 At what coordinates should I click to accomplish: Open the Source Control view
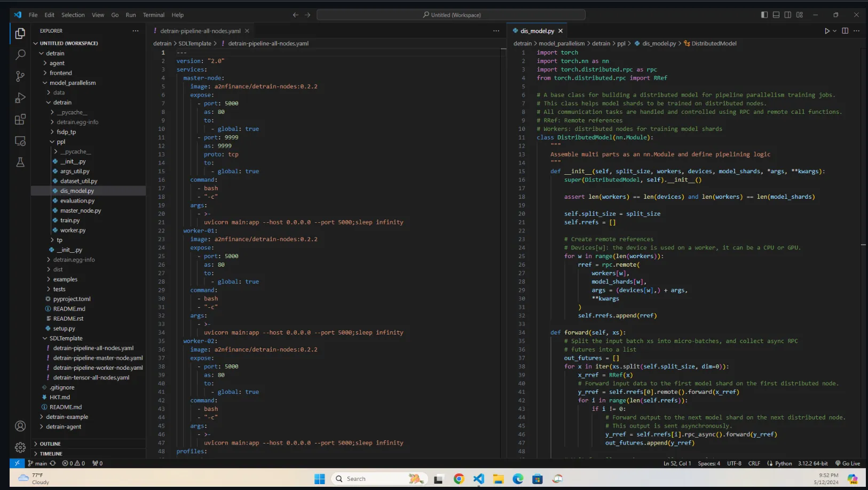pos(20,76)
